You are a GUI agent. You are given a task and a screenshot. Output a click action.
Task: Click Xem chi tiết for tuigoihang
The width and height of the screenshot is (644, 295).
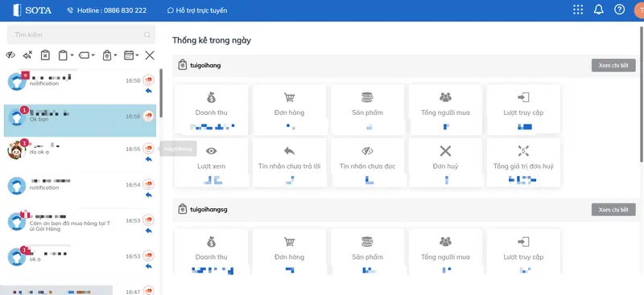point(613,65)
